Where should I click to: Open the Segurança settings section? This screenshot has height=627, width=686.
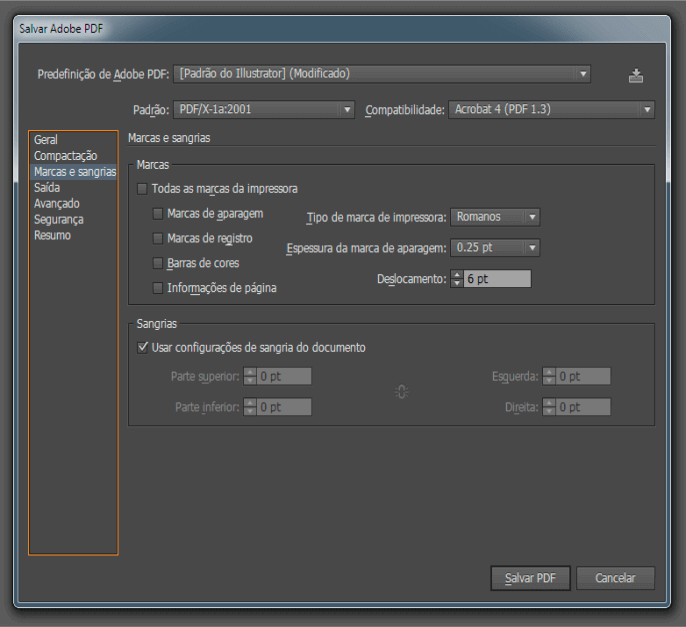click(59, 220)
